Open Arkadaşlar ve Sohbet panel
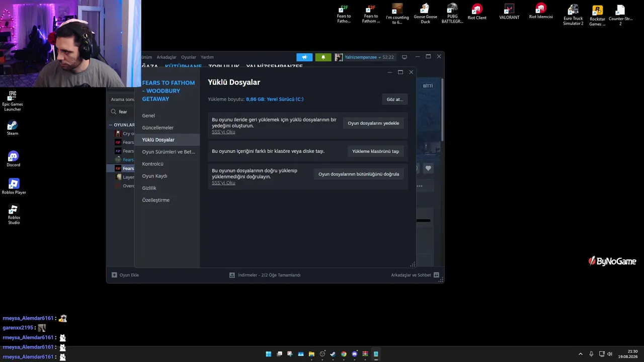This screenshot has height=362, width=644. (x=415, y=275)
